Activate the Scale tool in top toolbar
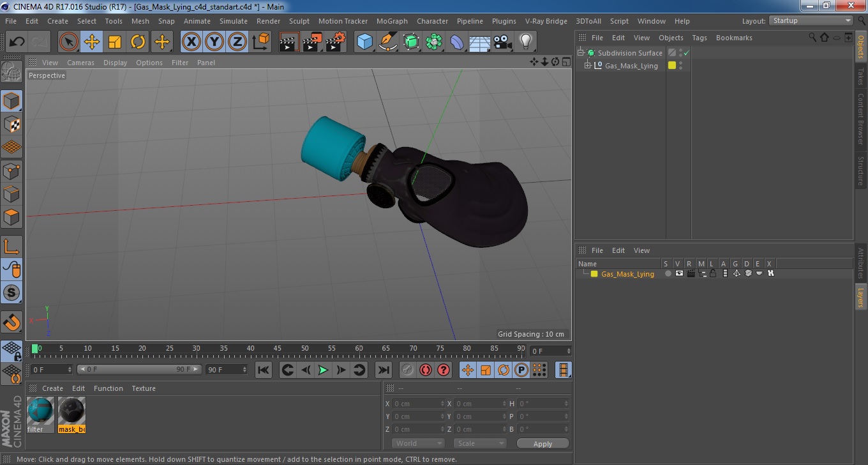Viewport: 868px width, 465px height. click(x=115, y=42)
